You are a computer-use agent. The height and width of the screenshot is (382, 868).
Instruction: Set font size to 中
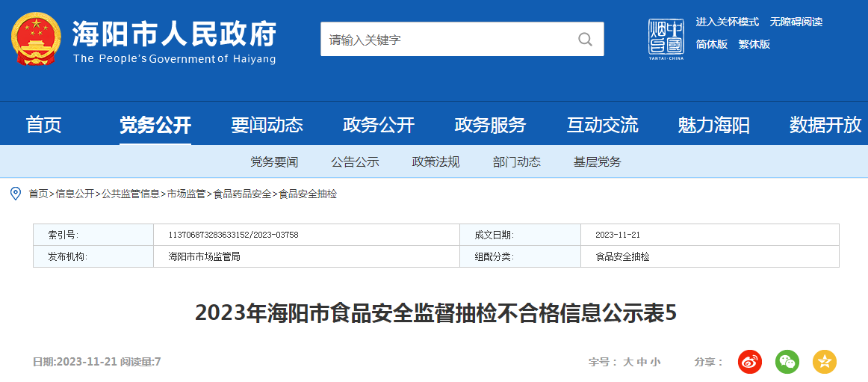(x=642, y=362)
